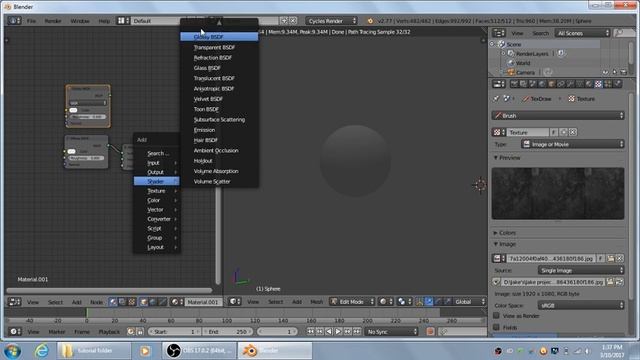Viewport: 640px width, 360px height.
Task: Click the End frame 250 field
Action: click(x=229, y=331)
